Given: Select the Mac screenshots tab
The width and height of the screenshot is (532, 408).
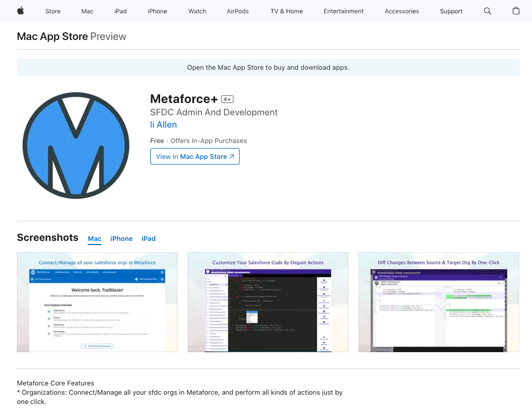Looking at the screenshot, I should point(95,238).
